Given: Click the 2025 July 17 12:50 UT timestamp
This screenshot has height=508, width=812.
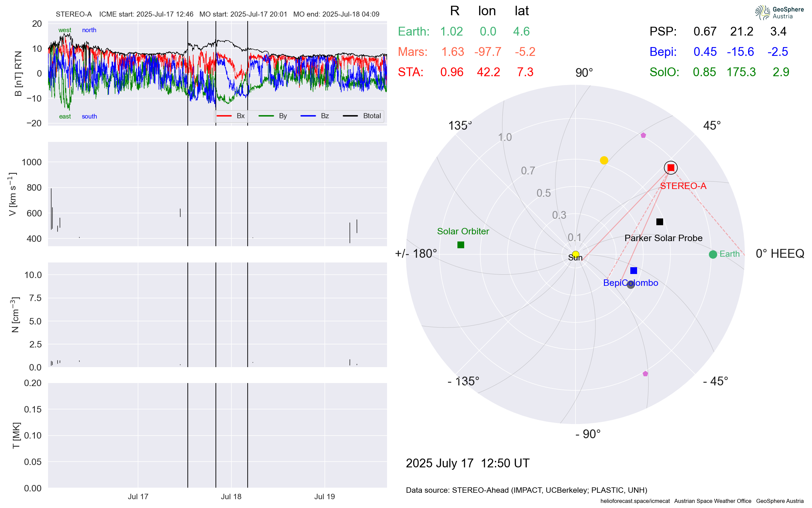Looking at the screenshot, I should point(468,463).
